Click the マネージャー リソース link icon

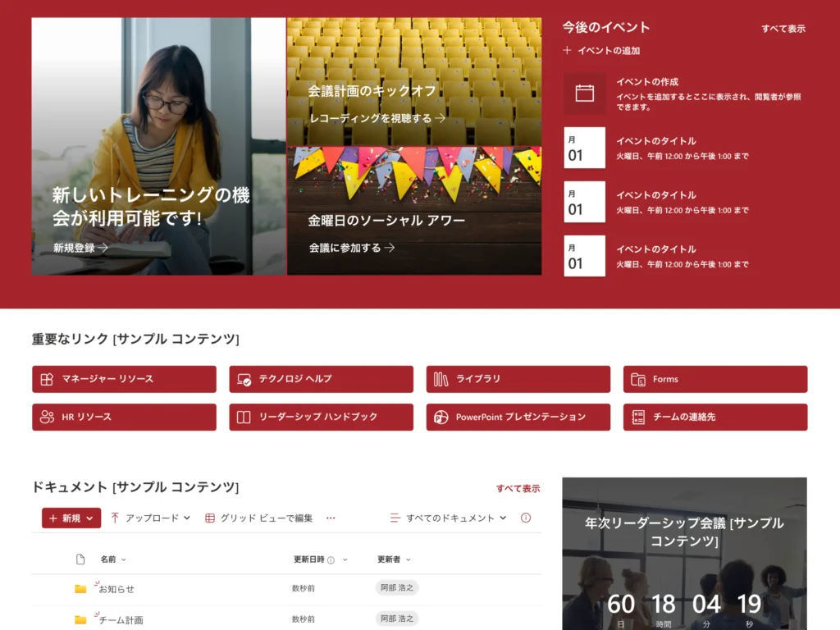pos(47,379)
